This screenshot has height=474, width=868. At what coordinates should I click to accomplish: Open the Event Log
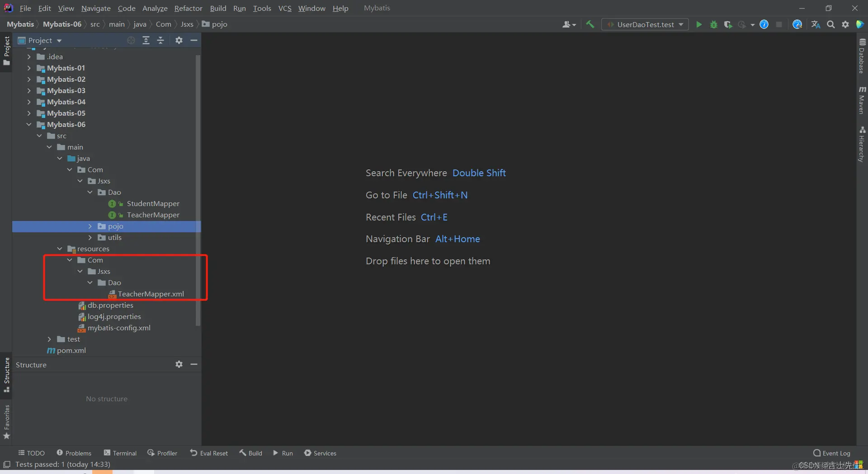tap(832, 453)
